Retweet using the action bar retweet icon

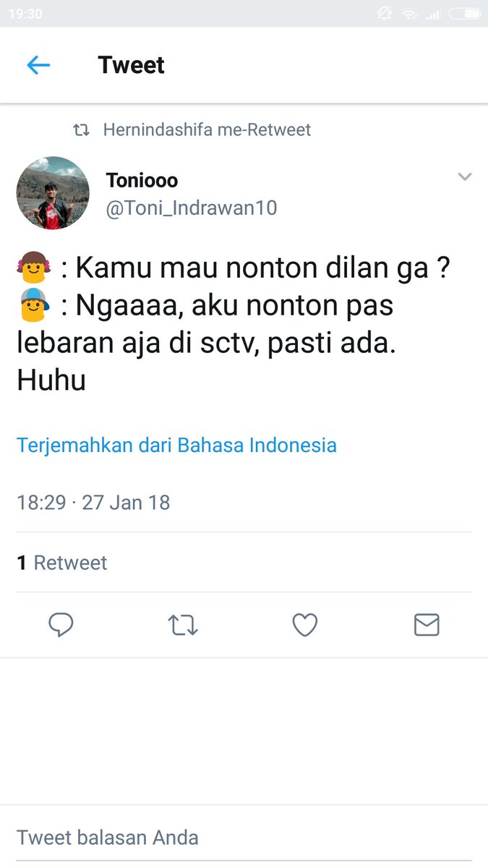182,625
